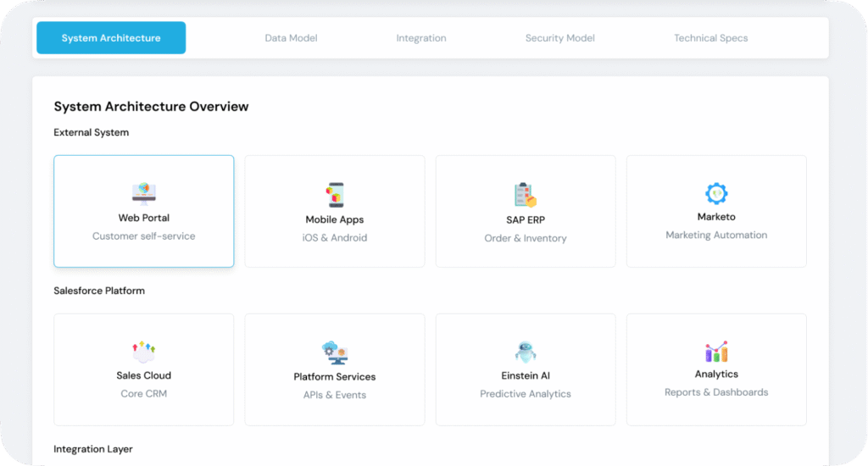Screen dimensions: 868x466
Task: Click the Web Portal card title
Action: (144, 218)
